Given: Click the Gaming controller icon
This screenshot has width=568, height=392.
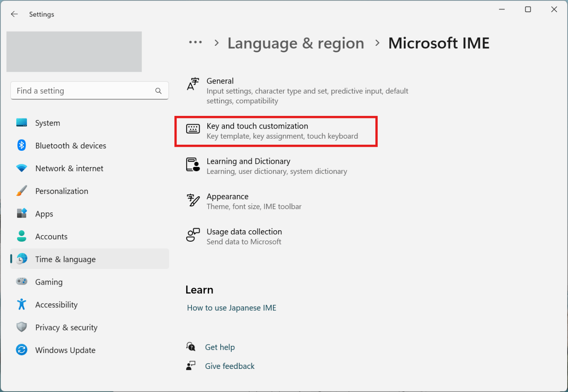Looking at the screenshot, I should pos(22,281).
